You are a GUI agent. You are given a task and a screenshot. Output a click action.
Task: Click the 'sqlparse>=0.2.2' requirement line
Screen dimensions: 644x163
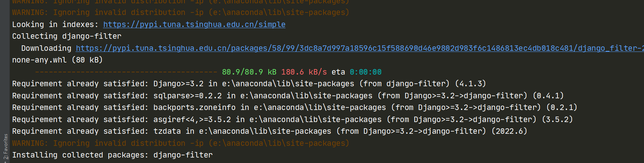(x=288, y=96)
